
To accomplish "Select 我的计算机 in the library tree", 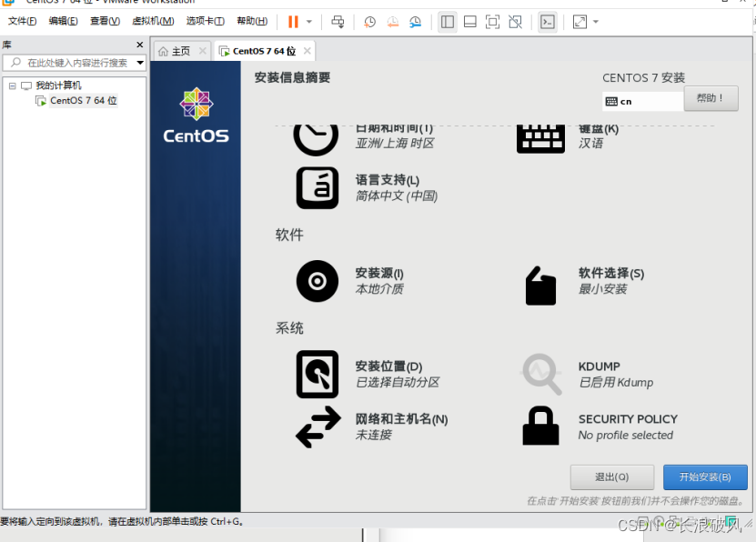I will 58,85.
